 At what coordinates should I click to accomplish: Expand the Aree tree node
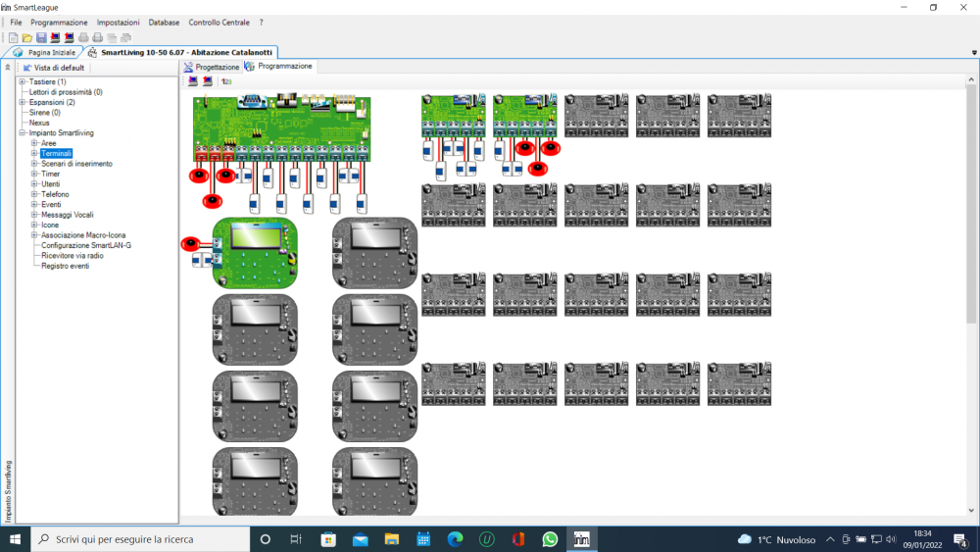click(x=34, y=143)
